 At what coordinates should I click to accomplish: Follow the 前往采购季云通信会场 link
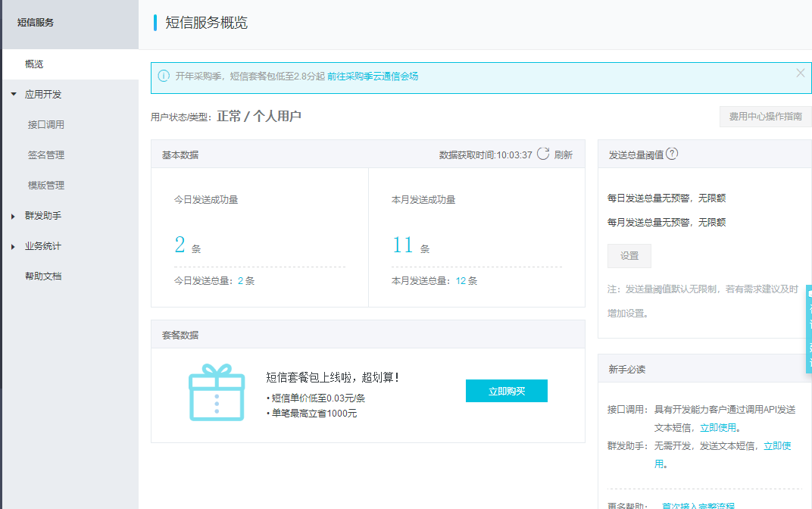373,76
